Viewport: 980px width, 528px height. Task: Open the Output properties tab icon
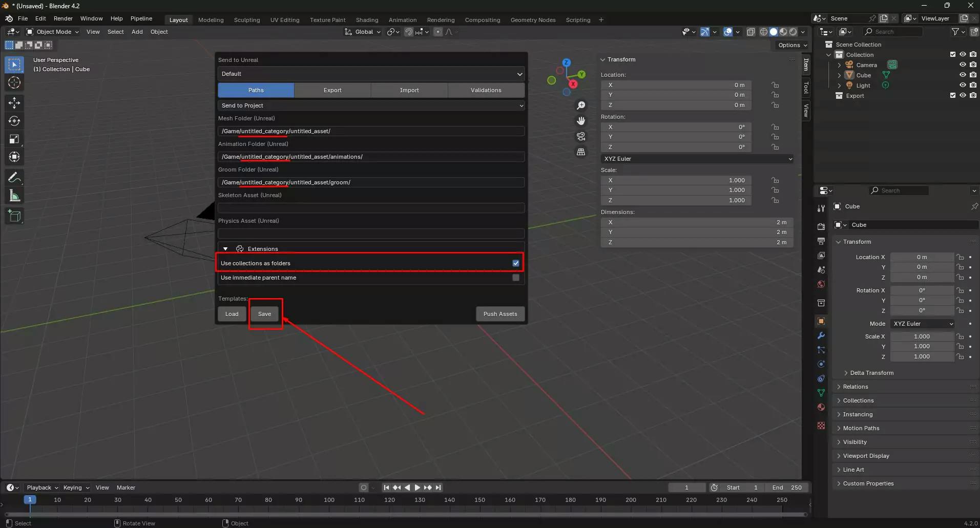(x=821, y=241)
